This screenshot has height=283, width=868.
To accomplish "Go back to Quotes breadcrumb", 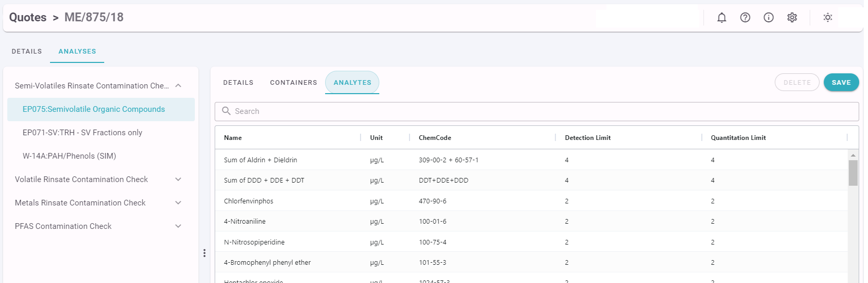I will (28, 17).
